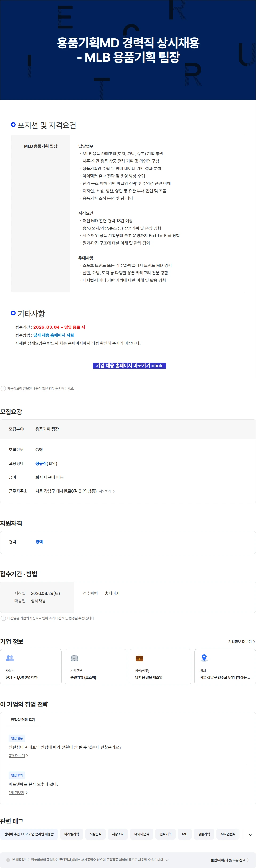Click the 면접 질문 badge
256x868 pixels.
17,738
